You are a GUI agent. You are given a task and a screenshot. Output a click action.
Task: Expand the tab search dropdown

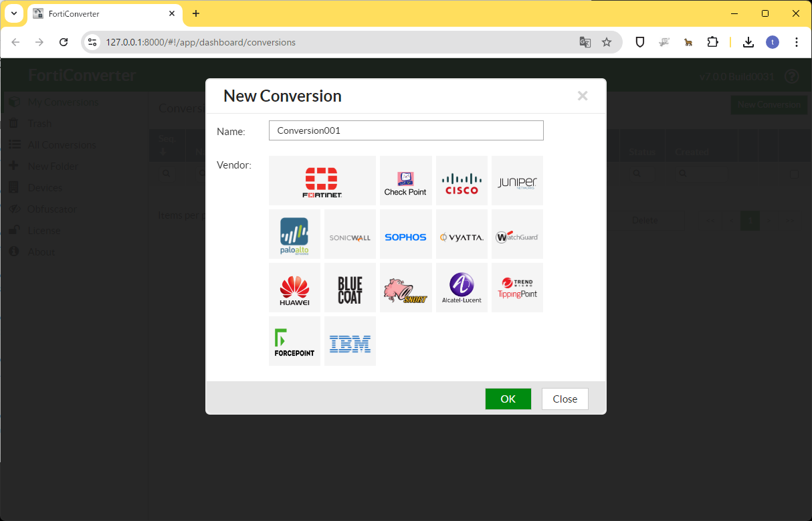[14, 13]
